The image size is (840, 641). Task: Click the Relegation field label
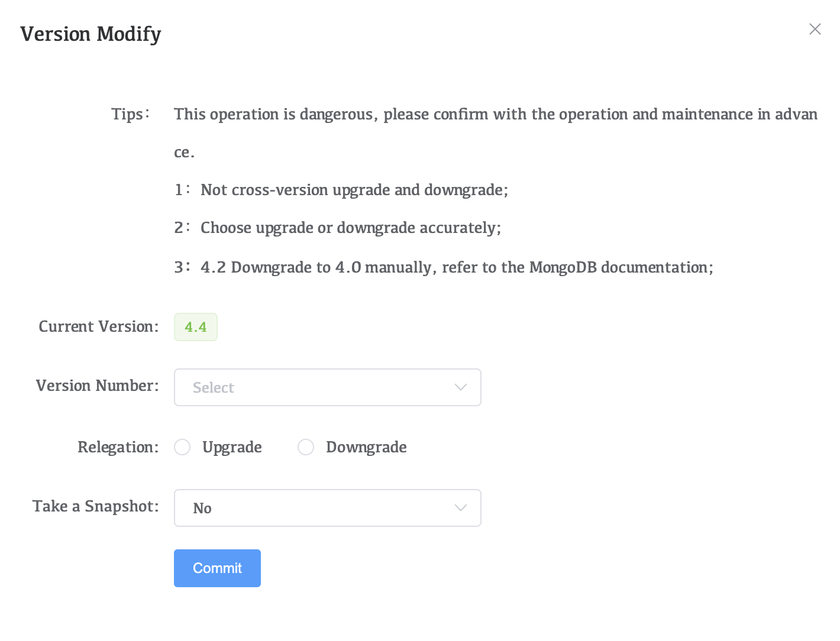coord(118,447)
